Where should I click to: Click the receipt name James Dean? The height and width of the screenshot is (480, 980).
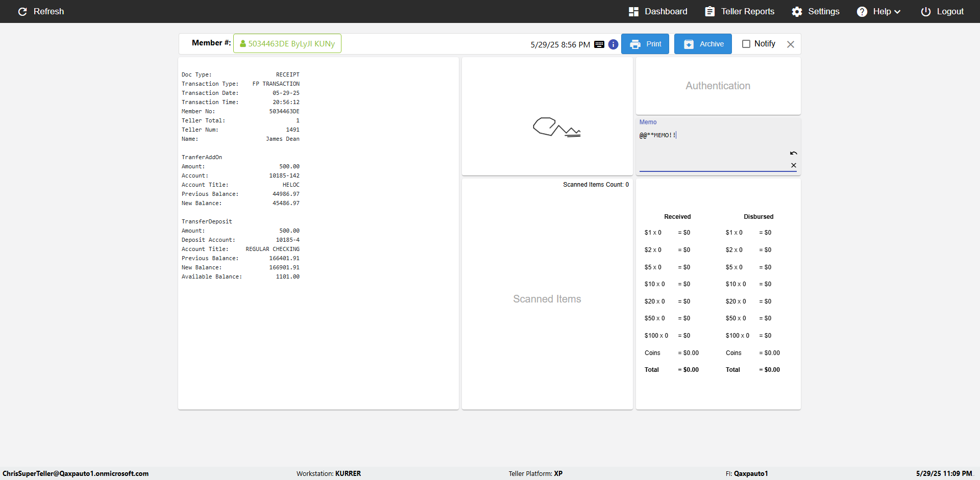click(x=282, y=139)
